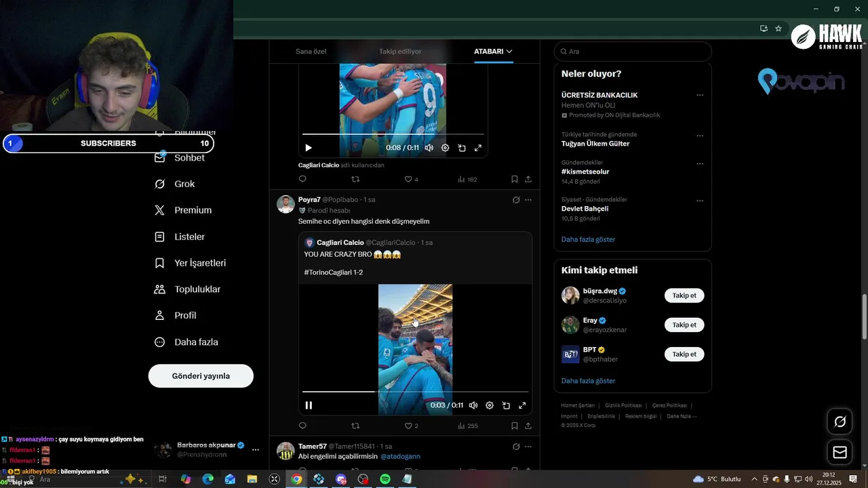Open settings gear on Poyra7 video
This screenshot has height=488, width=868.
tap(490, 405)
